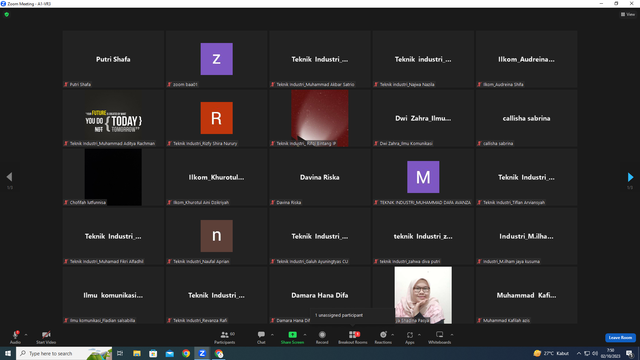
Task: Open the system volume icon
Action: [595, 353]
